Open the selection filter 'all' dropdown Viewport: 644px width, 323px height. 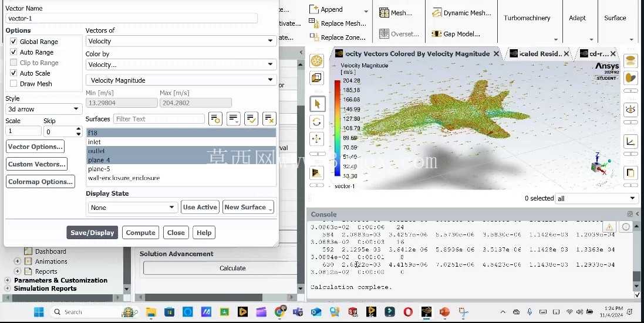(x=596, y=198)
